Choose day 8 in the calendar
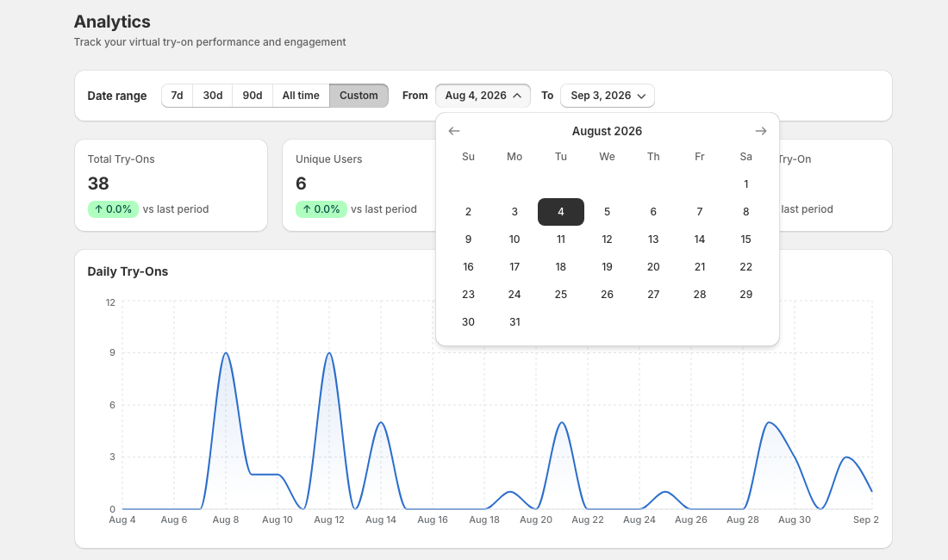This screenshot has height=560, width=948. pos(746,212)
